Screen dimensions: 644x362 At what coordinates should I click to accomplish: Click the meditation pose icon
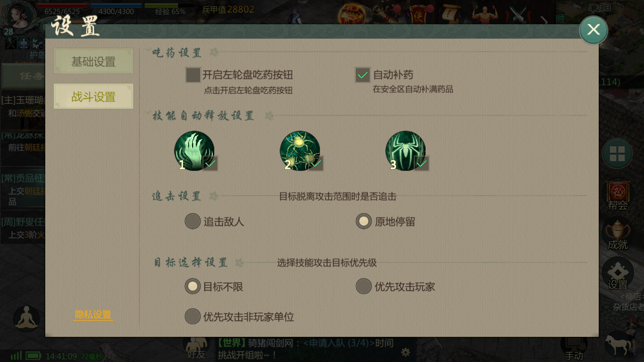pyautogui.click(x=26, y=318)
